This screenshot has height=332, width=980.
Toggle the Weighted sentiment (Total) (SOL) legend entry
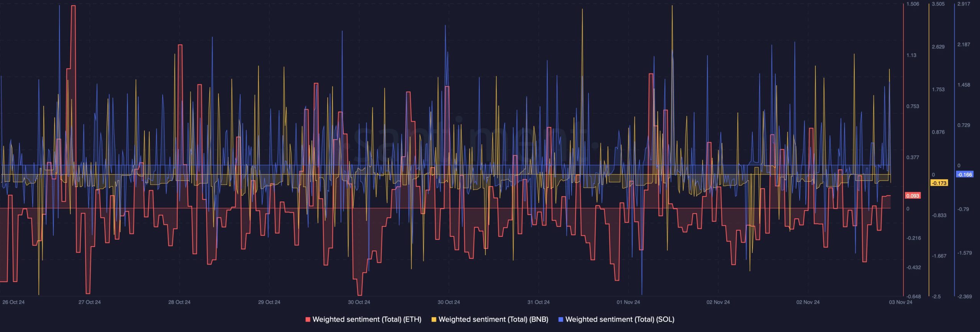point(616,319)
